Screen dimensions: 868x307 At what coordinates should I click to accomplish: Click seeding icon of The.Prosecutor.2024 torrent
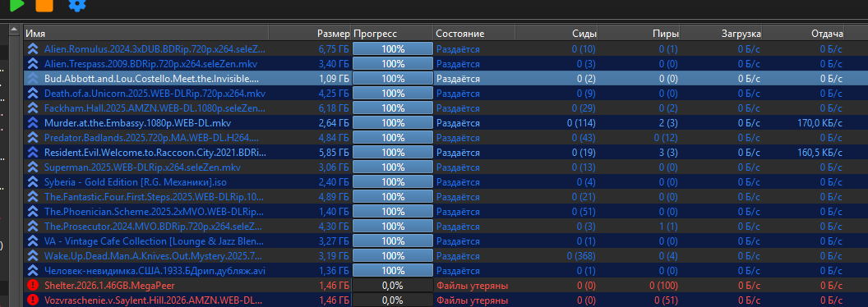[33, 227]
